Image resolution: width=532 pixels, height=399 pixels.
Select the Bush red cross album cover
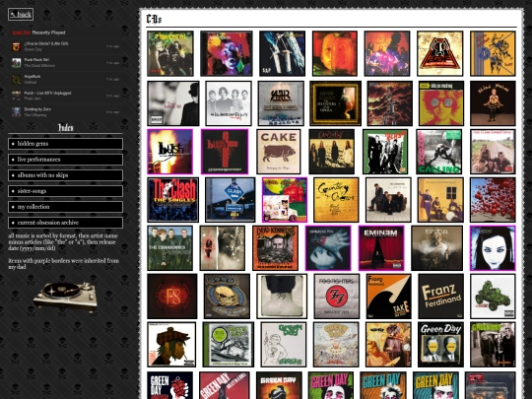225,152
